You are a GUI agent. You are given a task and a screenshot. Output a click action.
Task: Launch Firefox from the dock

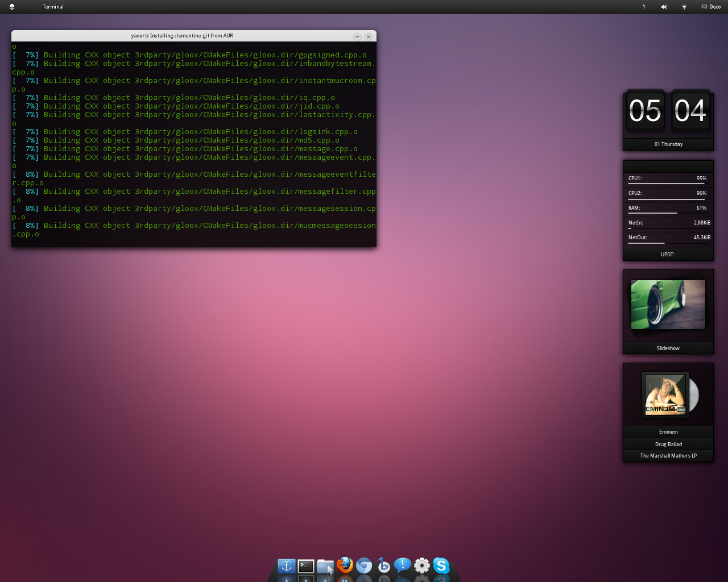click(345, 565)
